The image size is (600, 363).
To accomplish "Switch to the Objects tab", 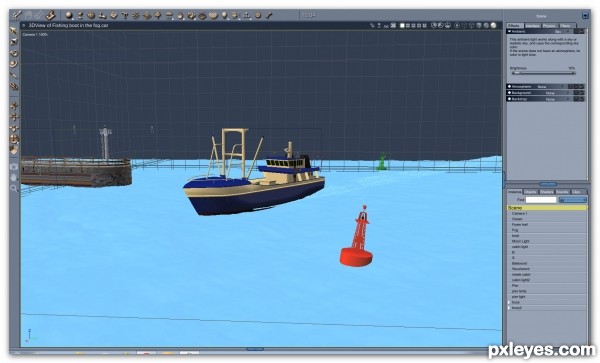I will coord(530,192).
